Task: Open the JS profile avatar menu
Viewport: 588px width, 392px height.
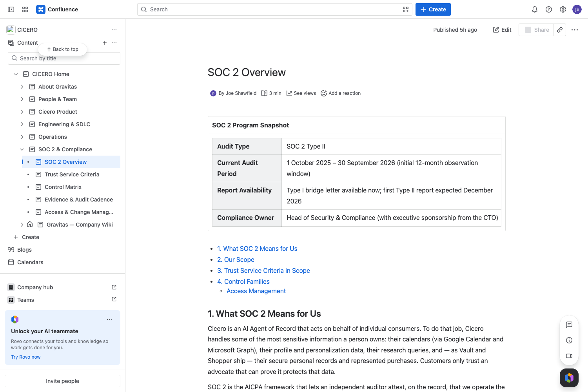Action: coord(577,9)
